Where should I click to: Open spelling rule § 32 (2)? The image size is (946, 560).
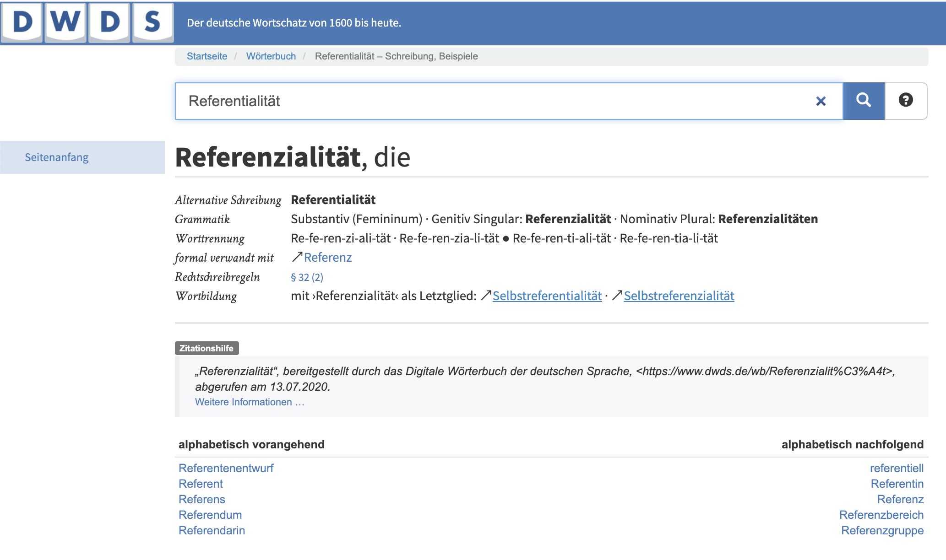click(307, 277)
